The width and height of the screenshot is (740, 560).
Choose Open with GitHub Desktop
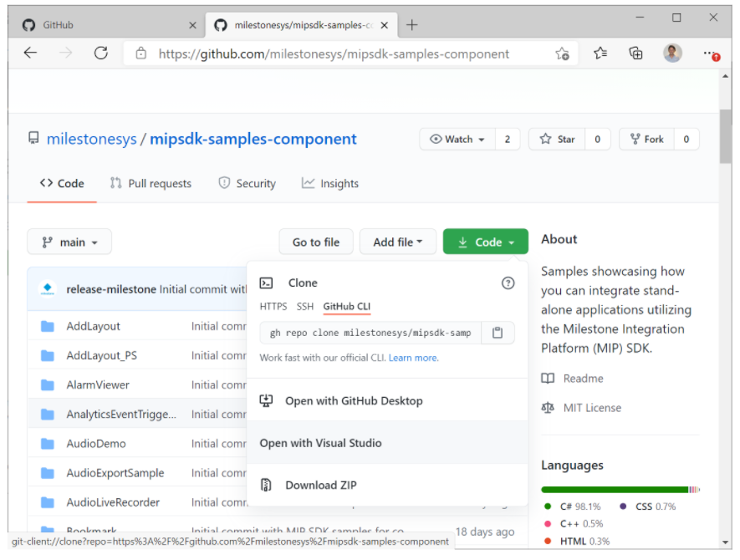pos(387,401)
